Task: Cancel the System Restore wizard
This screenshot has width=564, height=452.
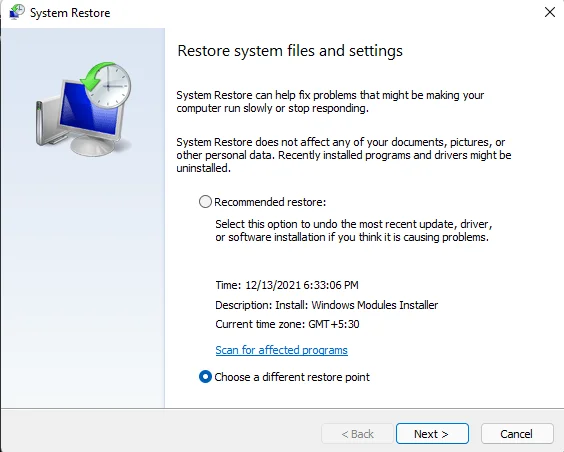Action: (517, 434)
